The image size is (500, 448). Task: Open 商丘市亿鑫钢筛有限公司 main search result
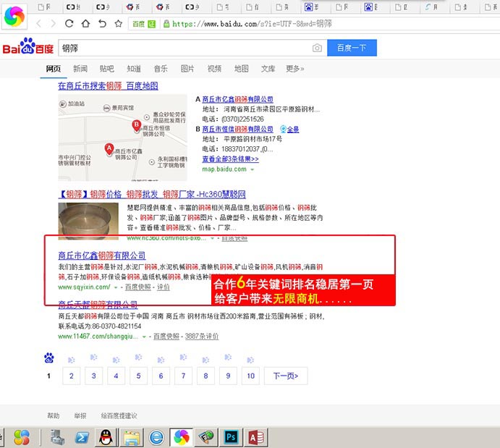(102, 255)
